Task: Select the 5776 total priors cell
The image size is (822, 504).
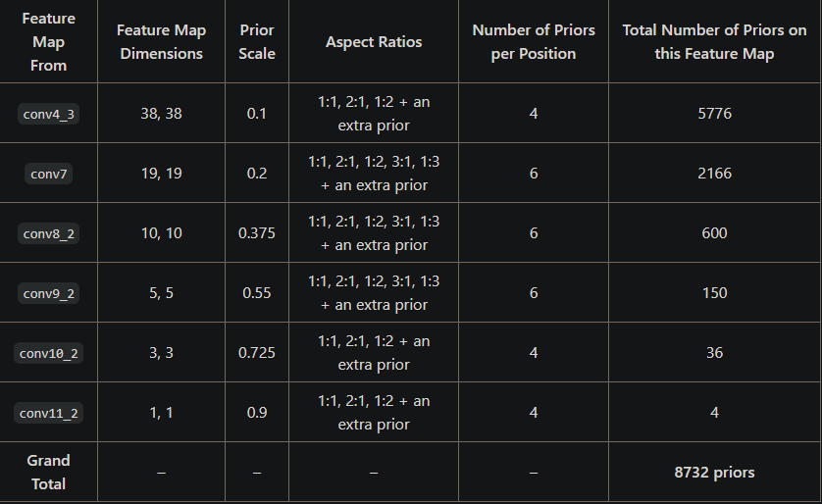Action: [x=714, y=113]
